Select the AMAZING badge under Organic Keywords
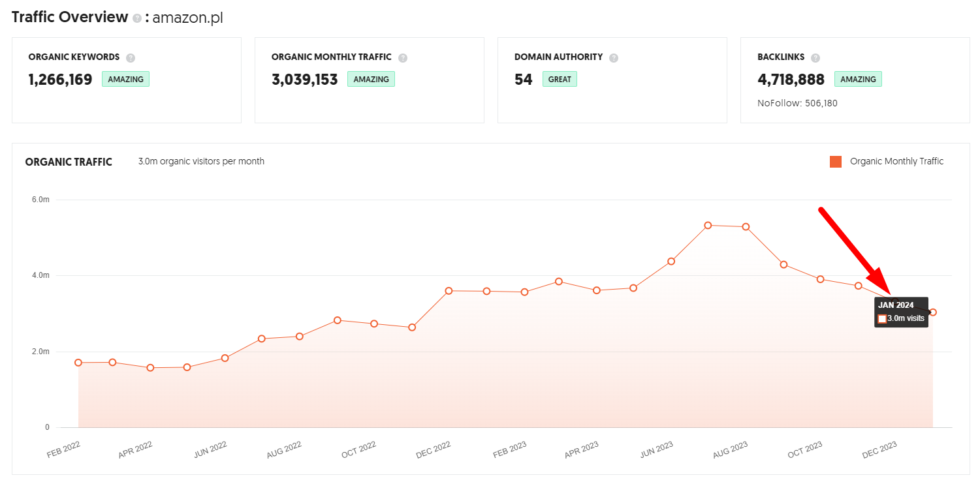 [x=125, y=79]
